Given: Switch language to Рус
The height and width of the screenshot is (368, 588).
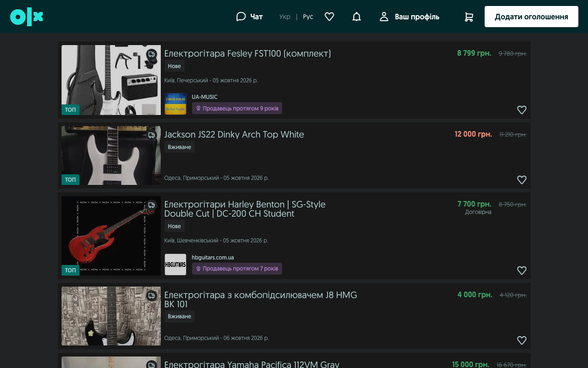Looking at the screenshot, I should [x=308, y=17].
